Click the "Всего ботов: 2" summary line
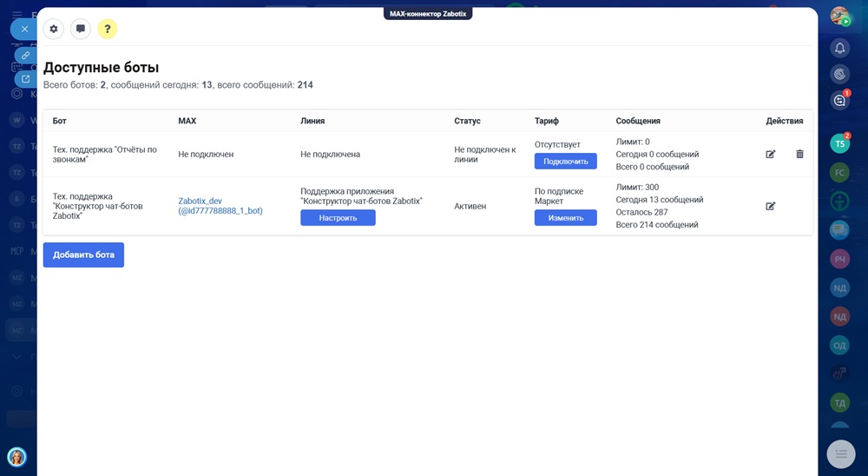 point(178,85)
